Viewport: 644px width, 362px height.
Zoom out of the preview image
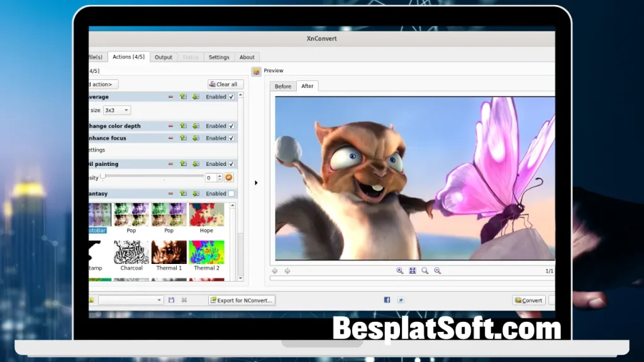click(438, 270)
